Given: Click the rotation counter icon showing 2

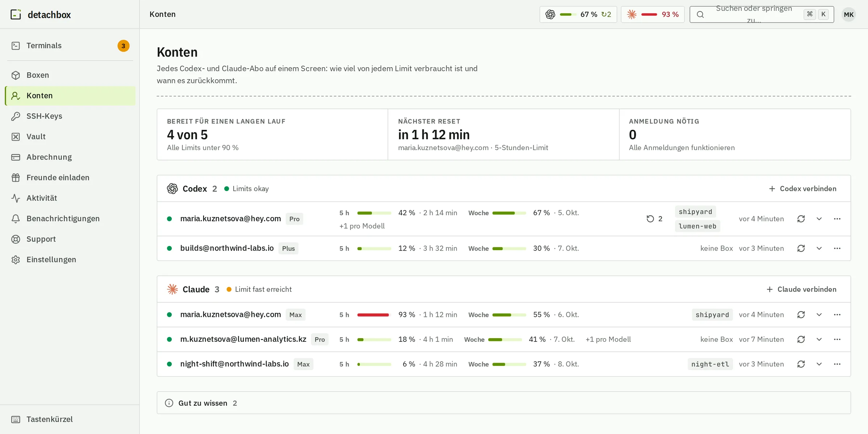Looking at the screenshot, I should (x=650, y=219).
